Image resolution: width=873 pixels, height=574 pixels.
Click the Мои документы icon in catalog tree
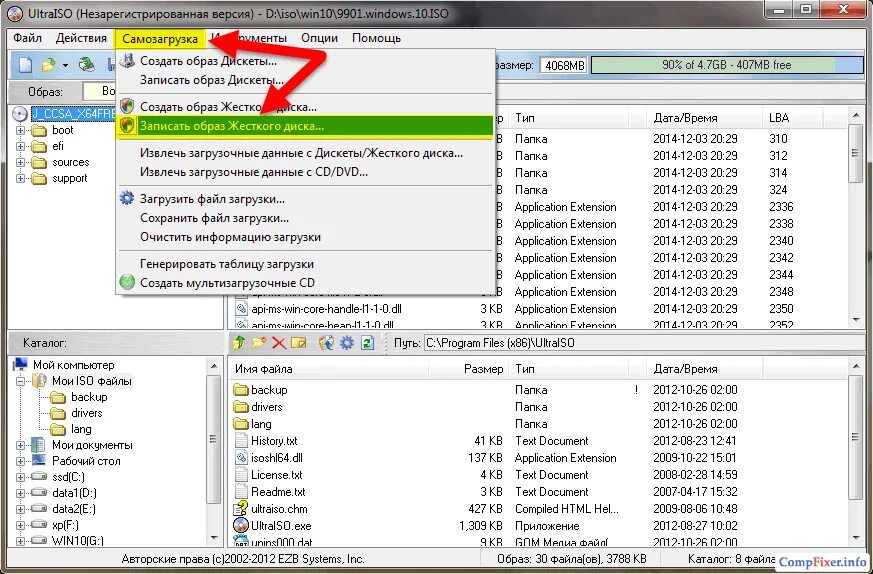38,445
